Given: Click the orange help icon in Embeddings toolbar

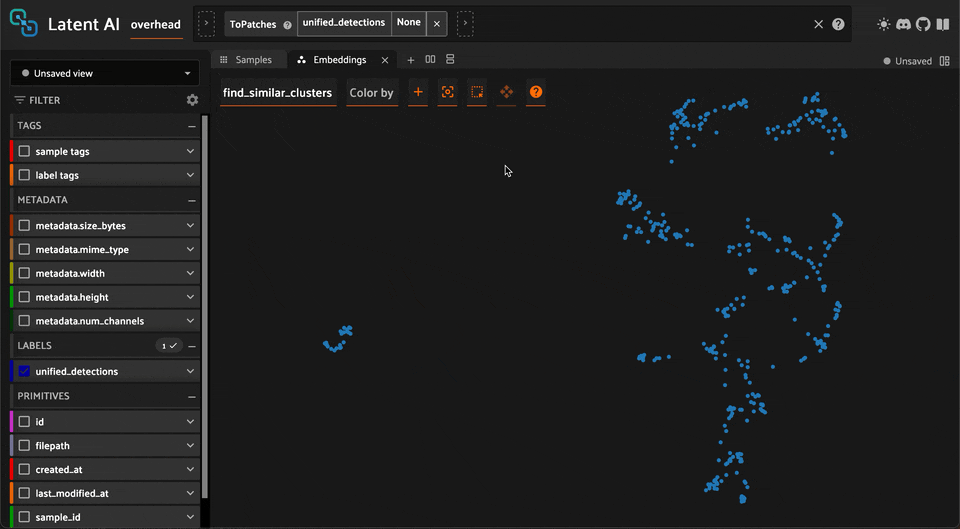Looking at the screenshot, I should tap(536, 92).
